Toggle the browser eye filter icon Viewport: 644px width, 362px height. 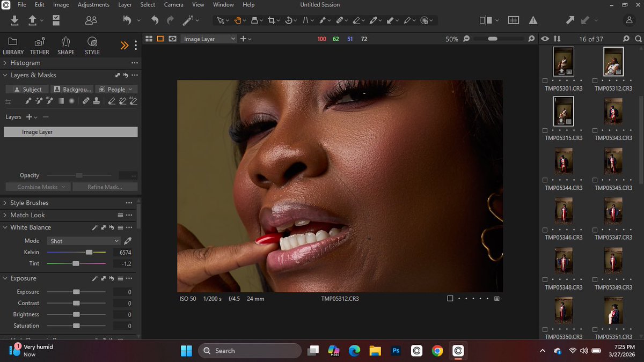545,39
